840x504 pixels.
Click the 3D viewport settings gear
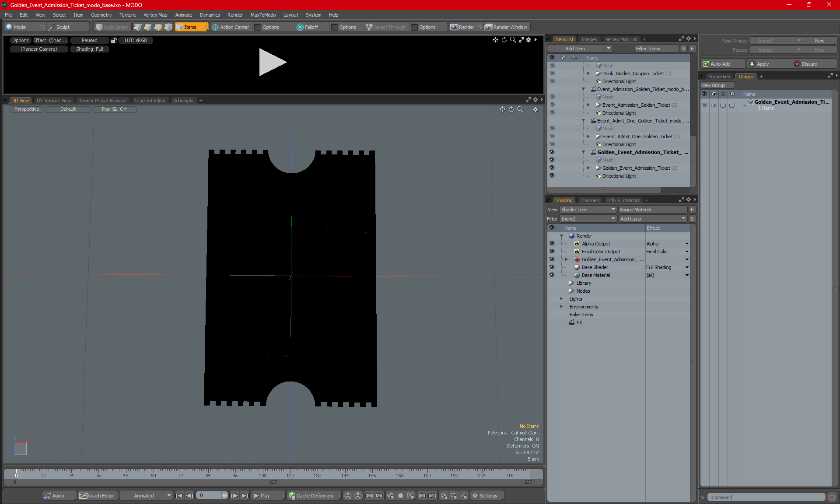click(x=535, y=109)
